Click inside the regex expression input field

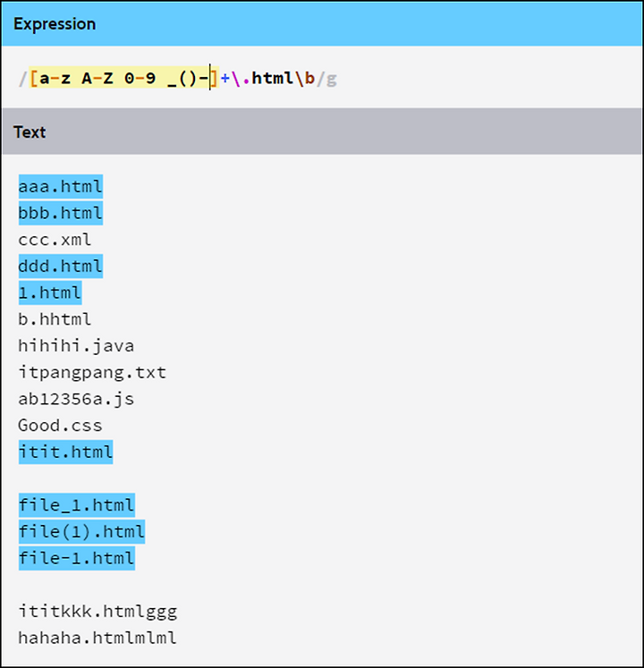click(x=322, y=78)
